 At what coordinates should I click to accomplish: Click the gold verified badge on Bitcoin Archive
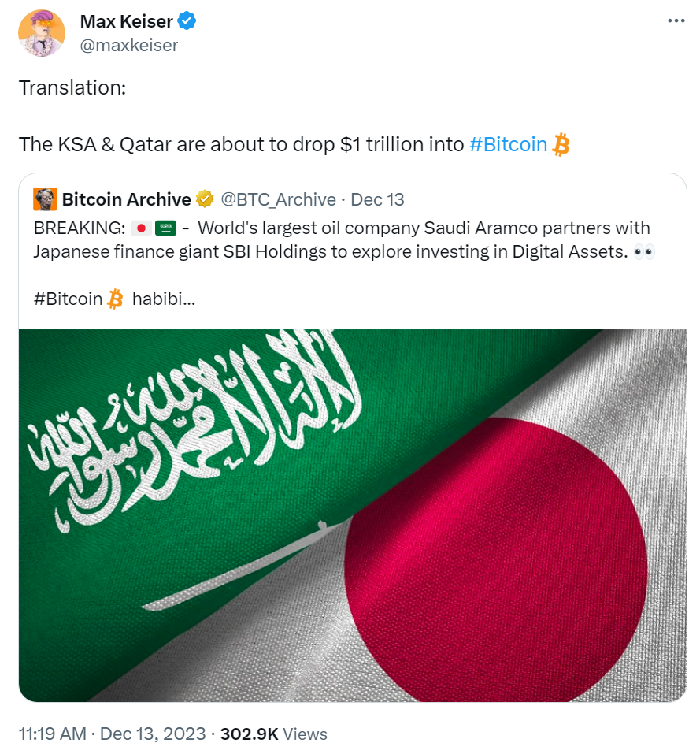click(x=205, y=199)
